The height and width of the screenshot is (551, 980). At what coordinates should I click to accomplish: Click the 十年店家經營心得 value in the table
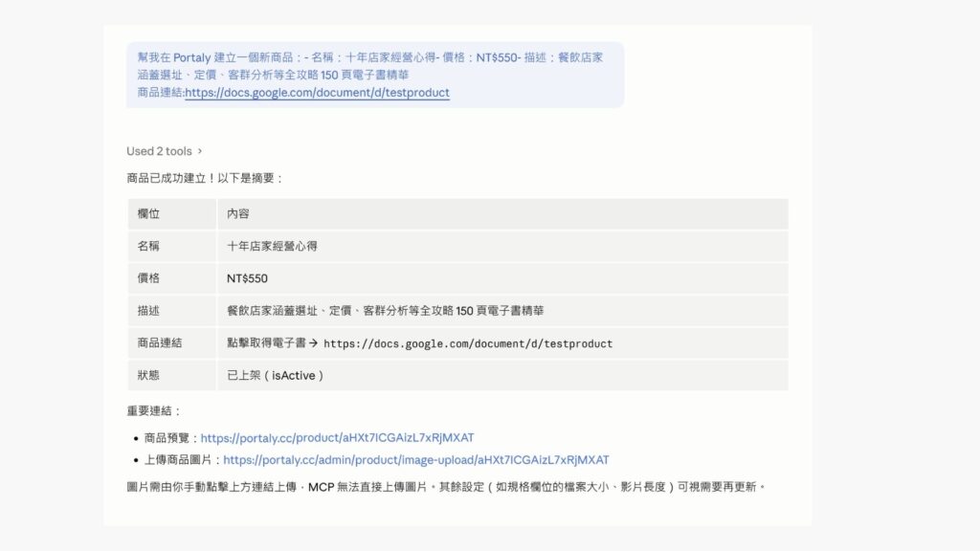pos(272,246)
